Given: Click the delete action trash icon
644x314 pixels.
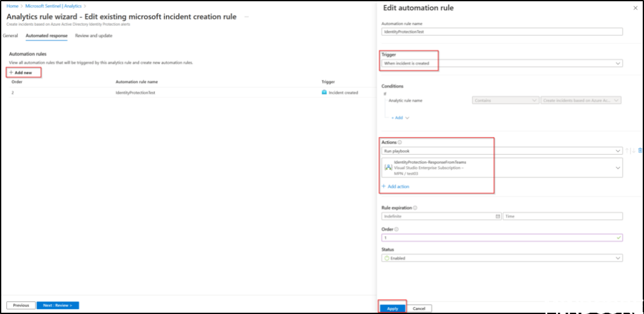Looking at the screenshot, I should click(x=640, y=150).
